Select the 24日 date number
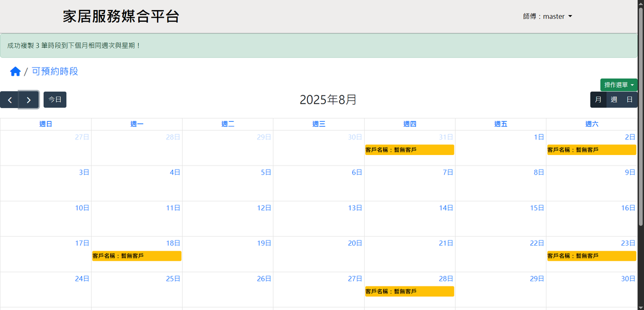 [x=82, y=279]
